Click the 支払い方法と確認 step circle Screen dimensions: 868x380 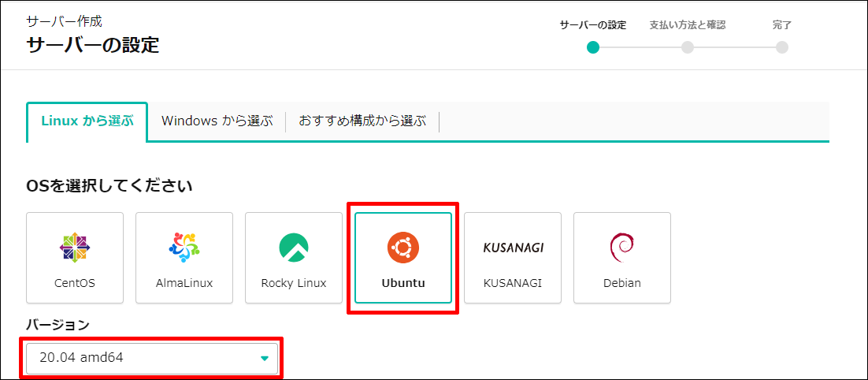688,47
